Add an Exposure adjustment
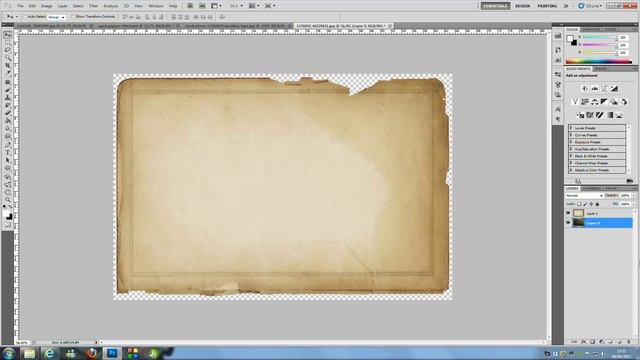This screenshot has width=640, height=360. click(x=614, y=89)
